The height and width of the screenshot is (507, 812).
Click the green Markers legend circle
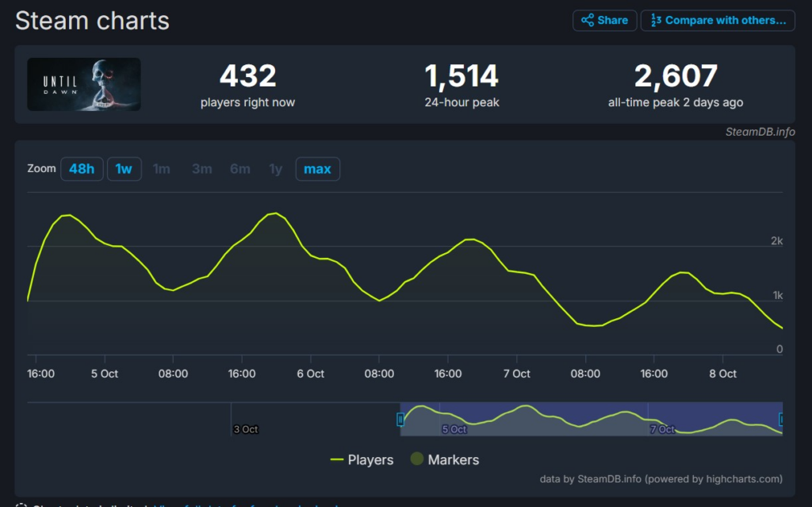417,459
